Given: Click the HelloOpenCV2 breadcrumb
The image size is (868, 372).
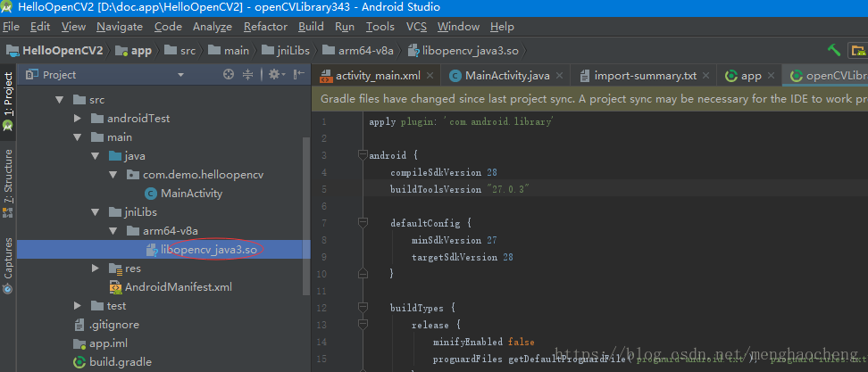Looking at the screenshot, I should [x=54, y=50].
